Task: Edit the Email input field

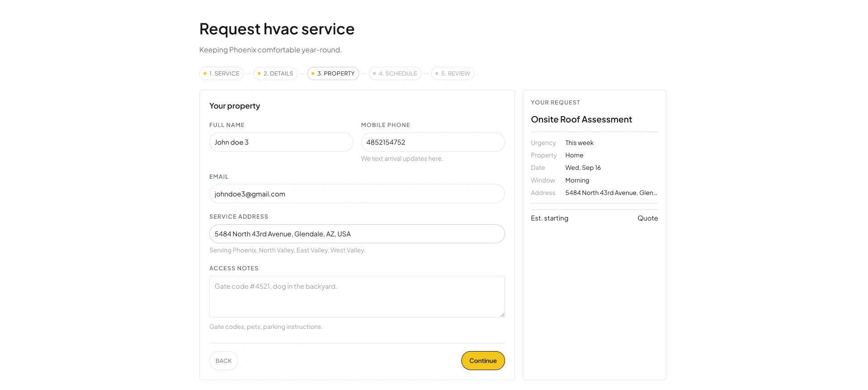Action: (x=357, y=194)
